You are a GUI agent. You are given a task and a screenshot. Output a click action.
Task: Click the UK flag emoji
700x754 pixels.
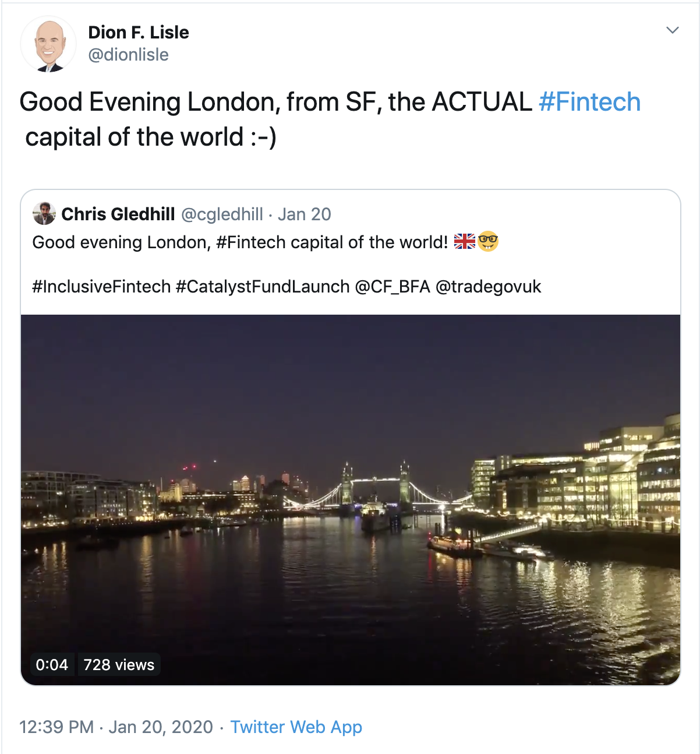coord(465,241)
